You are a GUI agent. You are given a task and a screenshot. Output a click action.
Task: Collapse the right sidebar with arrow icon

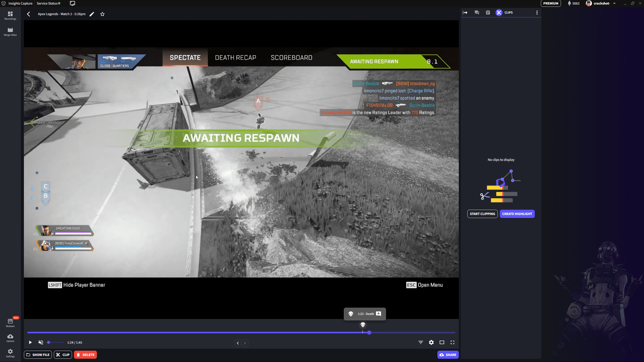pos(465,12)
